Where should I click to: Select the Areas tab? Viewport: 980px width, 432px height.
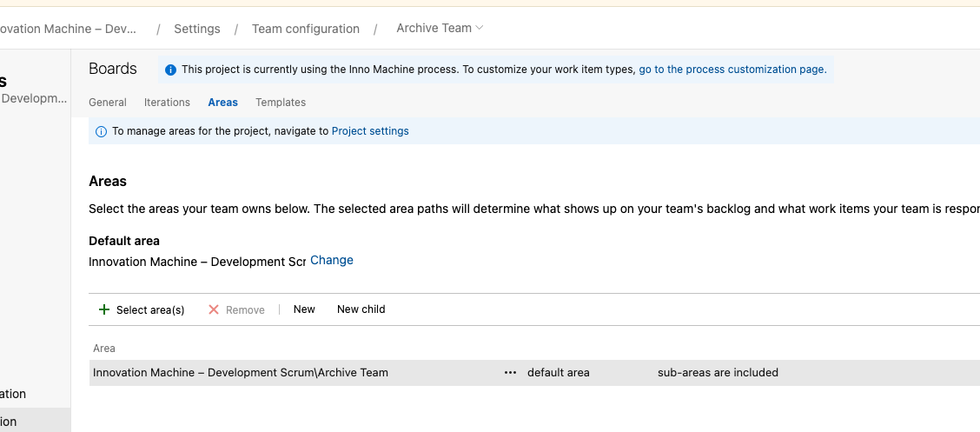pyautogui.click(x=222, y=103)
